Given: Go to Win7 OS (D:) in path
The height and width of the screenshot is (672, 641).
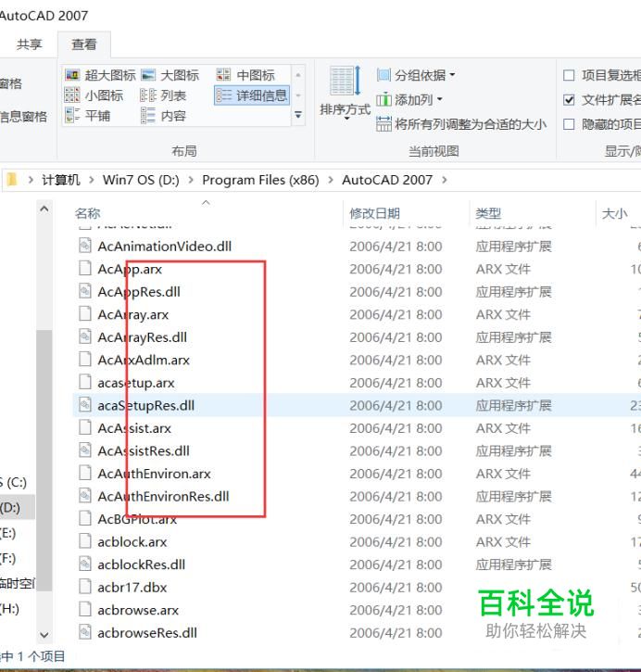Looking at the screenshot, I should click(x=141, y=180).
